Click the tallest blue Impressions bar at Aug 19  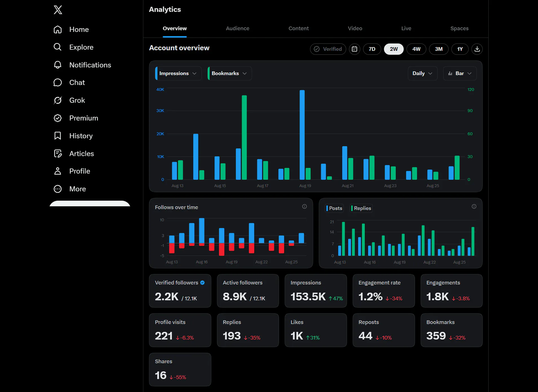tap(302, 135)
